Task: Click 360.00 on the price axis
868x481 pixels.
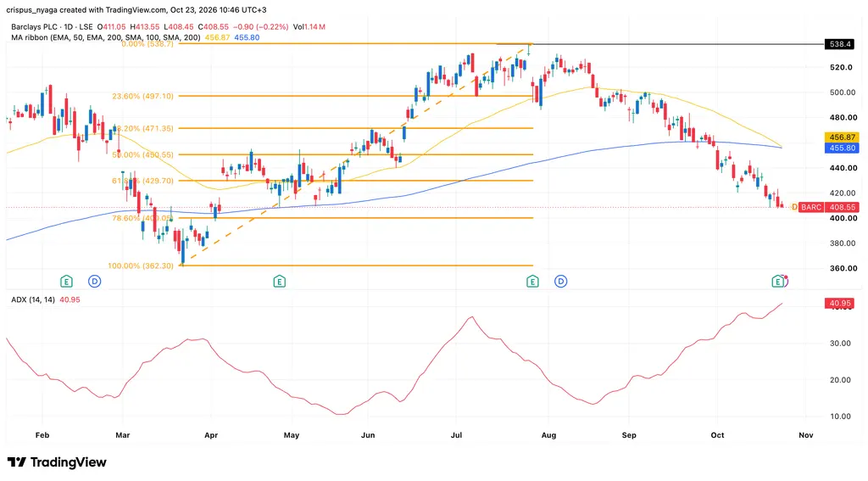Action: [843, 268]
